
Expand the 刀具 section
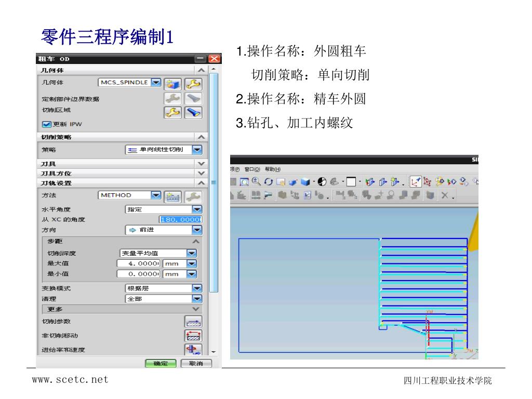[201, 164]
